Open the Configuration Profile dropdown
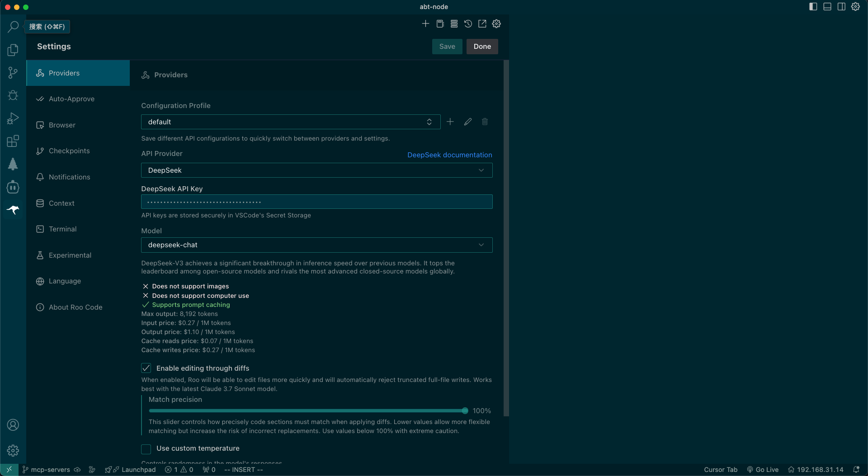 tap(290, 122)
